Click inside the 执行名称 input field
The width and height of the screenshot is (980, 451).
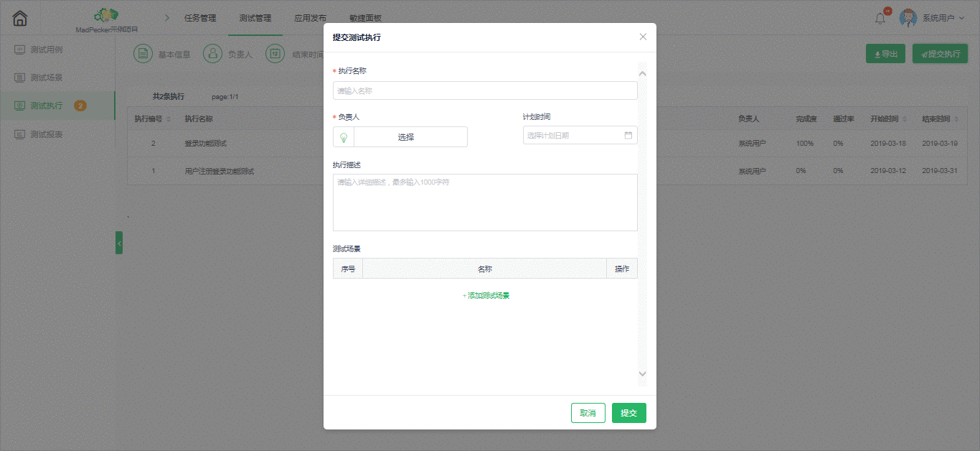coord(485,90)
